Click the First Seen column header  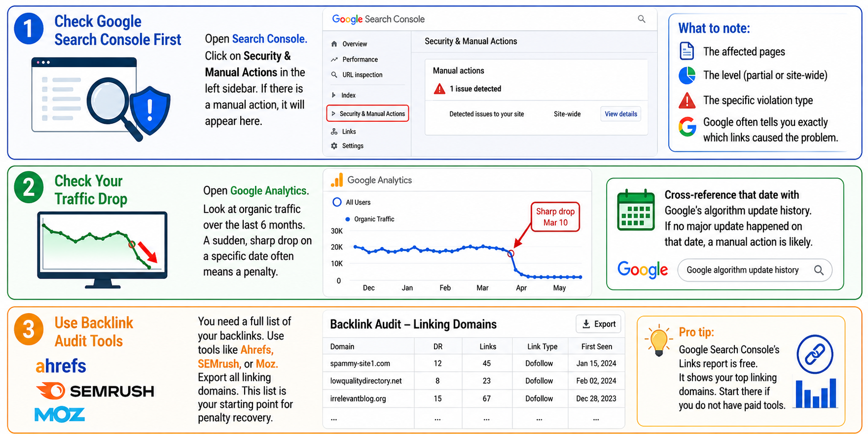click(x=596, y=346)
